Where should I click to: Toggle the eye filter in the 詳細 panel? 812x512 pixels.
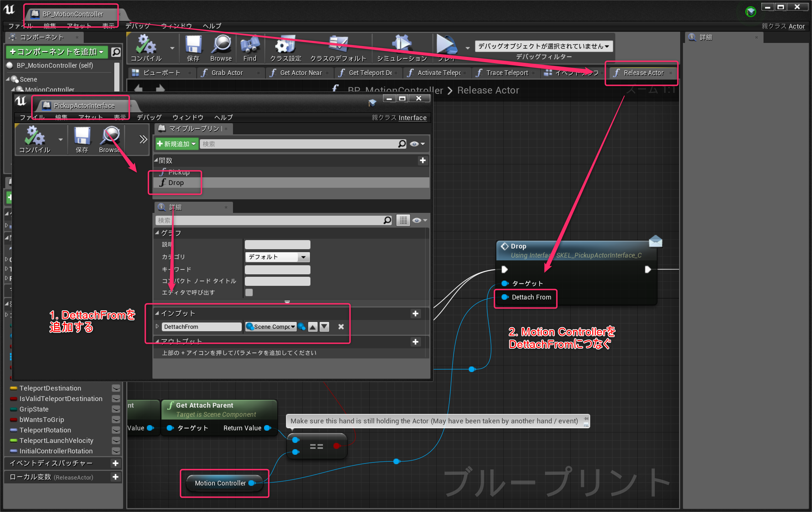(416, 220)
